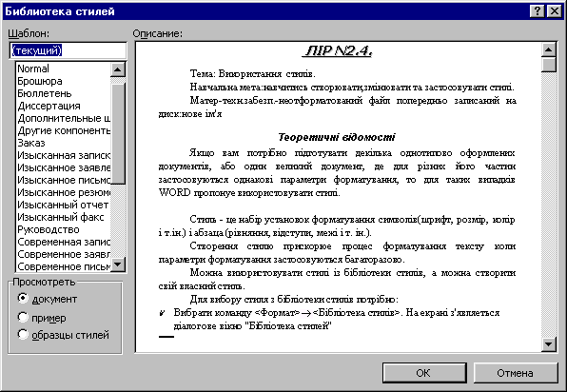Screen dimensions: 567x392
Task: Close the Библиотека стилей dialog
Action: click(x=554, y=11)
